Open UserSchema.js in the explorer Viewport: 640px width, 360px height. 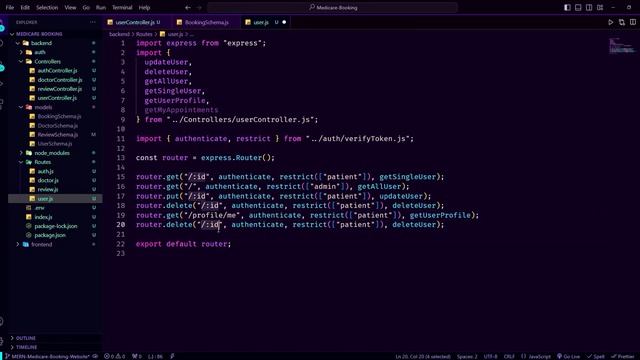[x=55, y=144]
